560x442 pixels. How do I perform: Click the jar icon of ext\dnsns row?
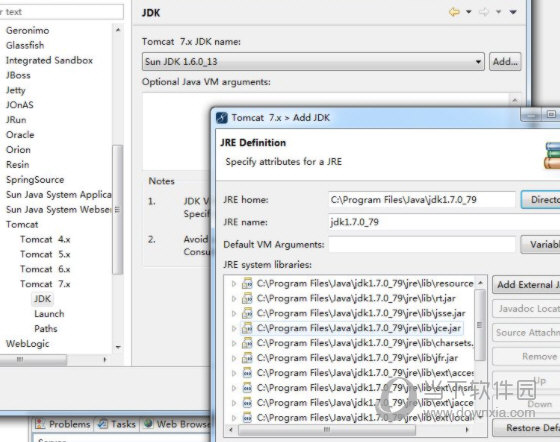(x=247, y=388)
